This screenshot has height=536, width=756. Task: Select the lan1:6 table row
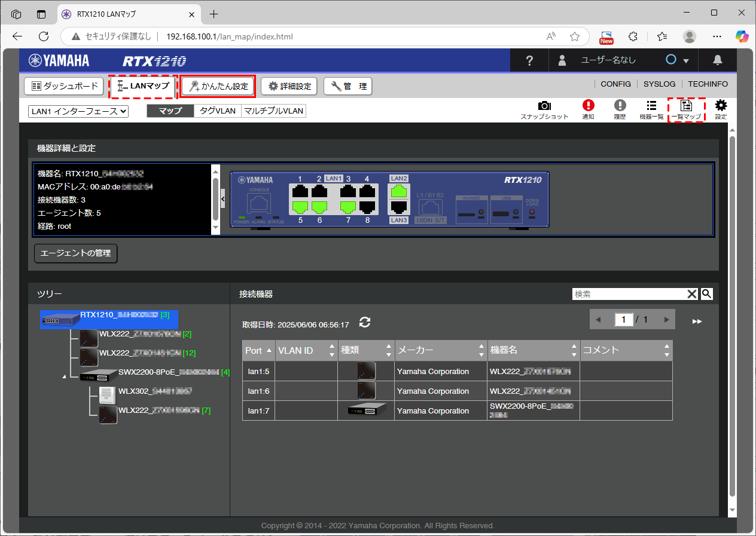[457, 391]
